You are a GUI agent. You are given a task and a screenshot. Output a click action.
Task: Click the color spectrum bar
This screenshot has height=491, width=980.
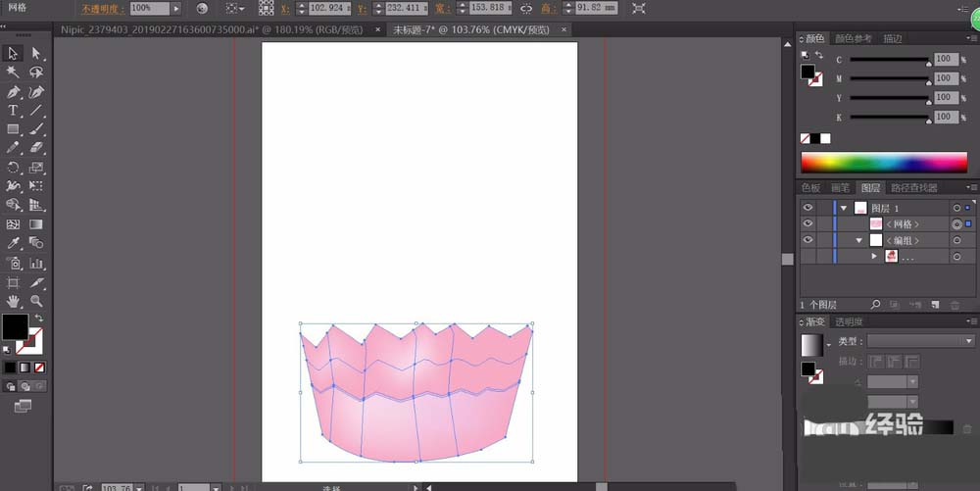click(884, 163)
